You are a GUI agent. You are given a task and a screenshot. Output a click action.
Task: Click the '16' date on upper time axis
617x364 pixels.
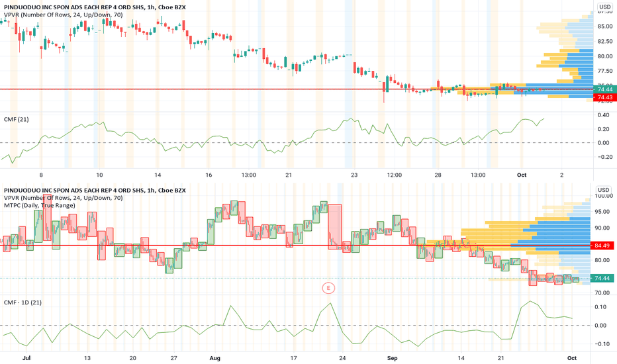pyautogui.click(x=209, y=175)
